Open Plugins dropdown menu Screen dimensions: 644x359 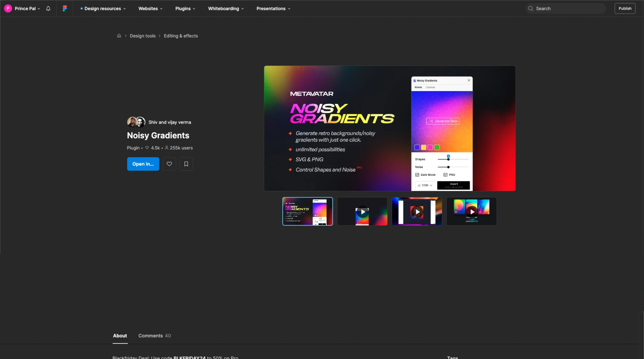click(x=185, y=9)
